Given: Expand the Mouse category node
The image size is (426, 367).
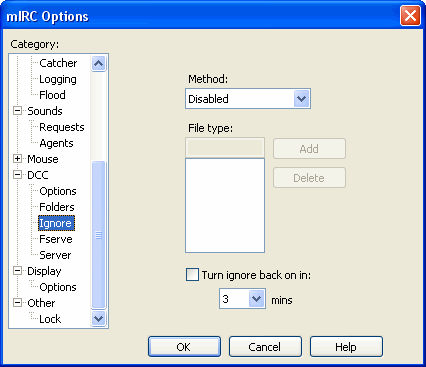Looking at the screenshot, I should click(17, 159).
